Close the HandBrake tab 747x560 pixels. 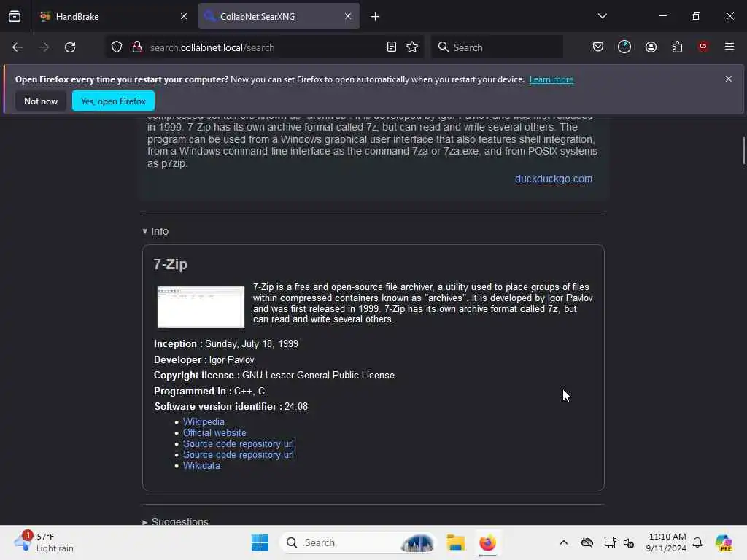pyautogui.click(x=184, y=16)
